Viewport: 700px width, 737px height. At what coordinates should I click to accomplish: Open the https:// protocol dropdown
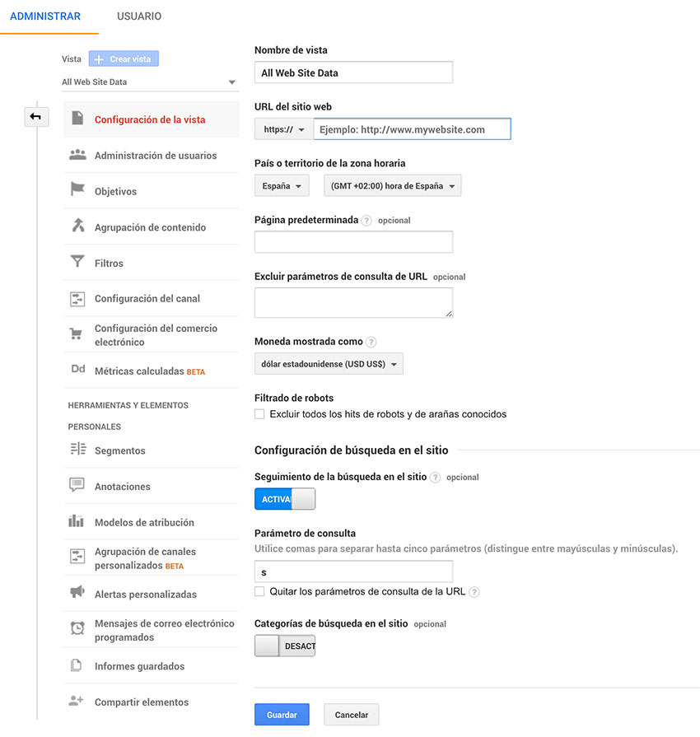(284, 129)
